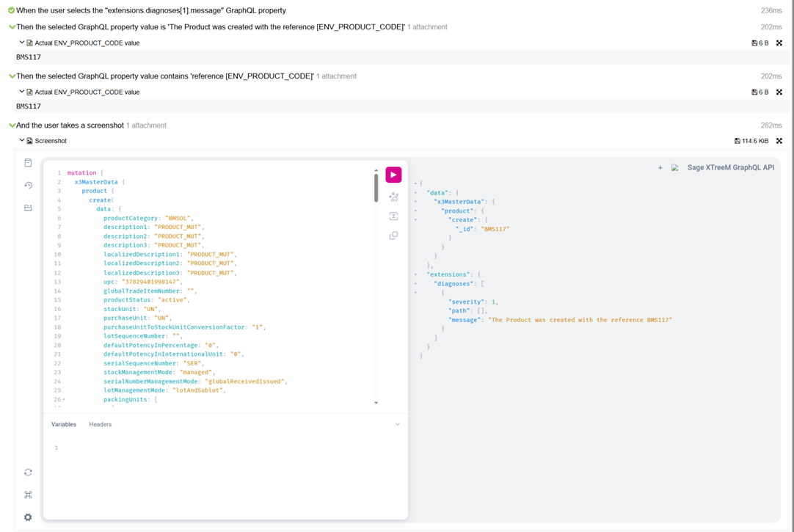
Task: Click the query editor vertical scrollbar
Action: pyautogui.click(x=376, y=188)
